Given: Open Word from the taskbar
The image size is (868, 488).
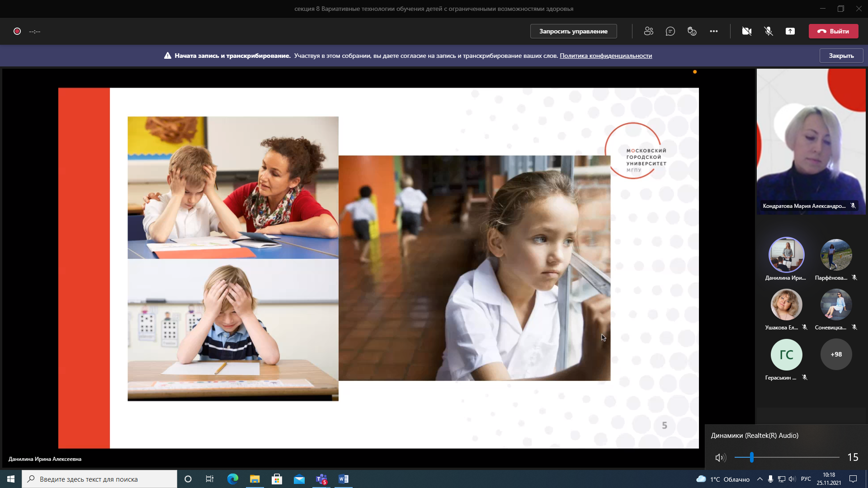Looking at the screenshot, I should pos(343,479).
